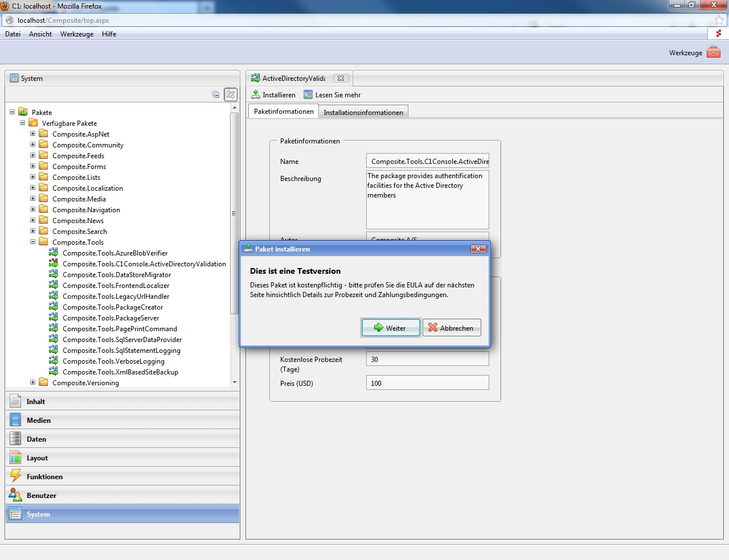Click the tree sync toggle icon in System panel
The width and height of the screenshot is (729, 560).
[231, 94]
